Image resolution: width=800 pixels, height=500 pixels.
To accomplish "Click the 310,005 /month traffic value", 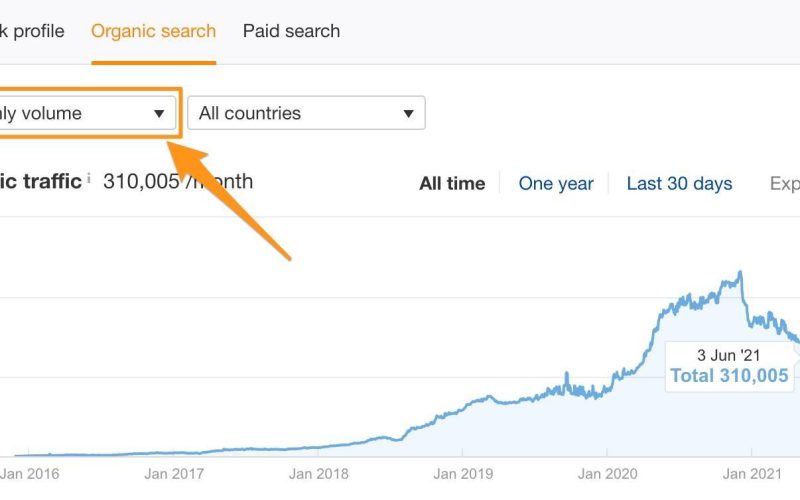I will (178, 181).
